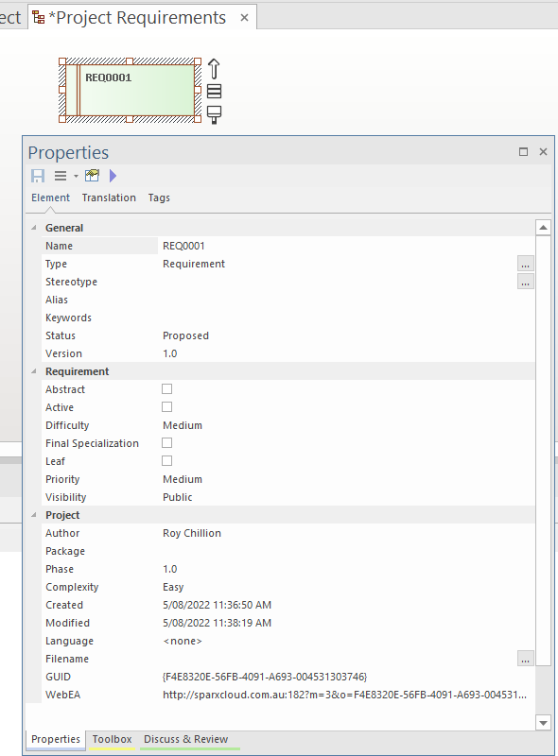The height and width of the screenshot is (756, 558).
Task: Open the hamburger options menu icon
Action: (61, 176)
